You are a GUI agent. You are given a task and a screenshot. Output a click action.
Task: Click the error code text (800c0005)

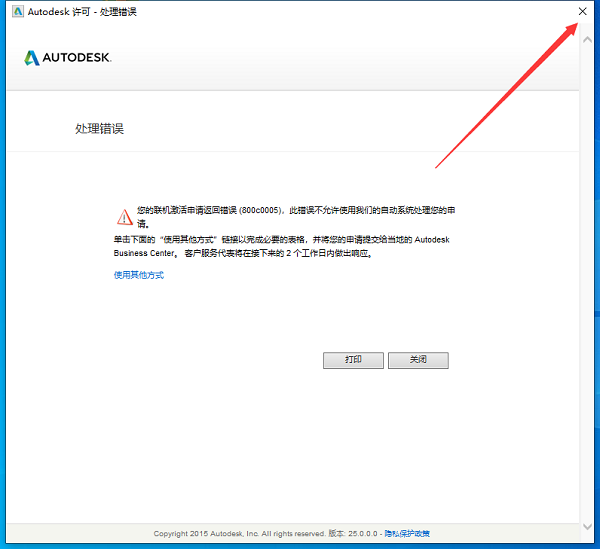pos(260,210)
